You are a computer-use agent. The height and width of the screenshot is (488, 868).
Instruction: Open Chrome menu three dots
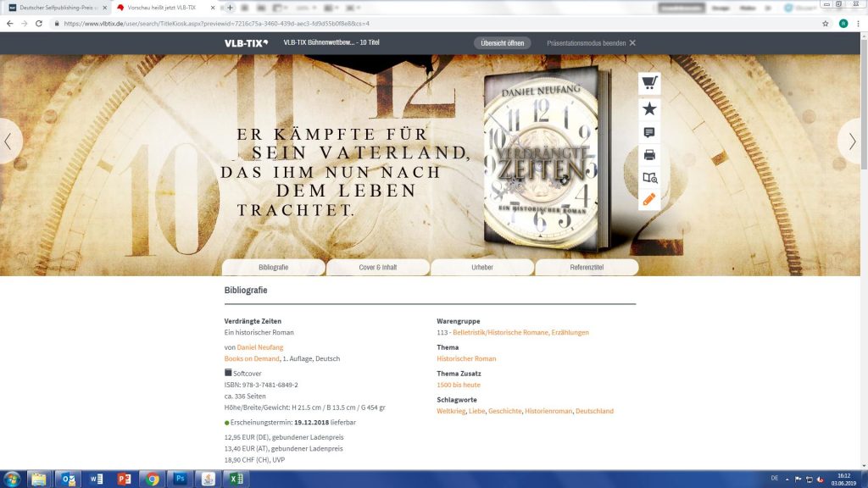coord(858,24)
